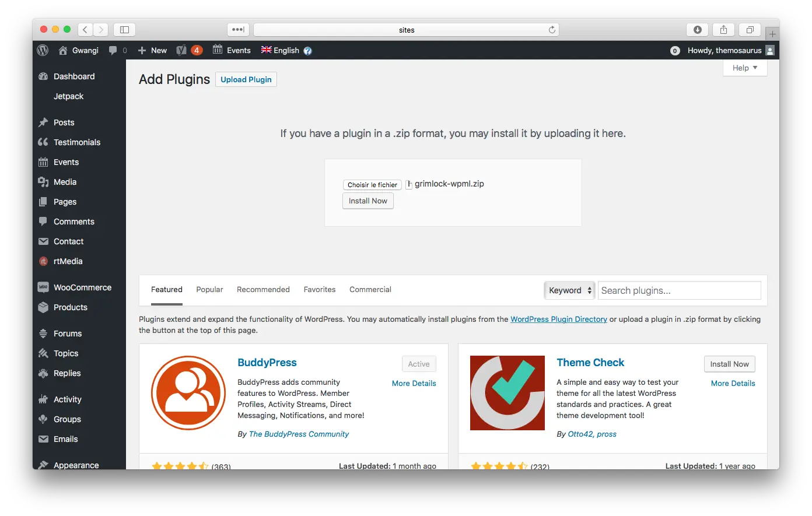The width and height of the screenshot is (812, 516).
Task: Click the user avatar next to themosaurus
Action: [770, 51]
